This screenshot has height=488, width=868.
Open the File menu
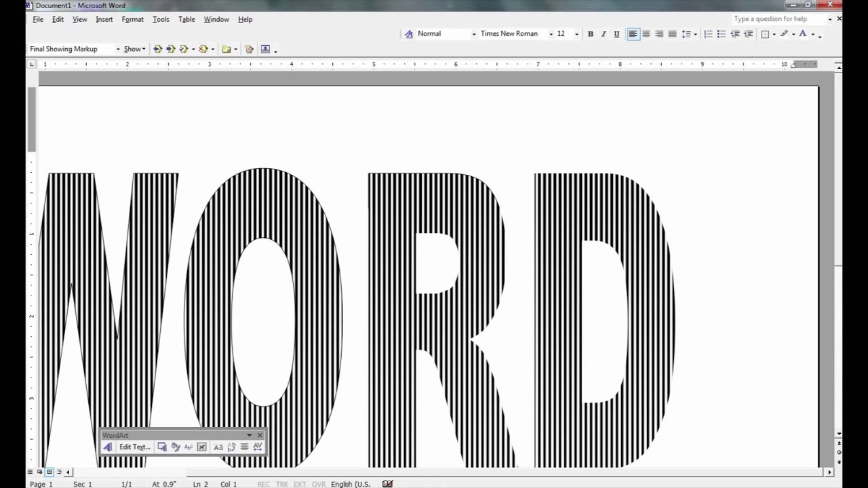tap(38, 19)
